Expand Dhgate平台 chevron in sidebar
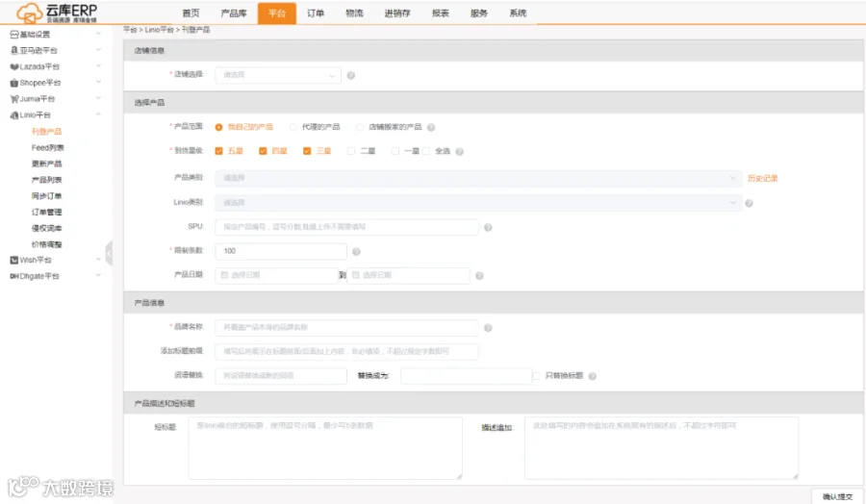Image resolution: width=866 pixels, height=504 pixels. point(98,275)
